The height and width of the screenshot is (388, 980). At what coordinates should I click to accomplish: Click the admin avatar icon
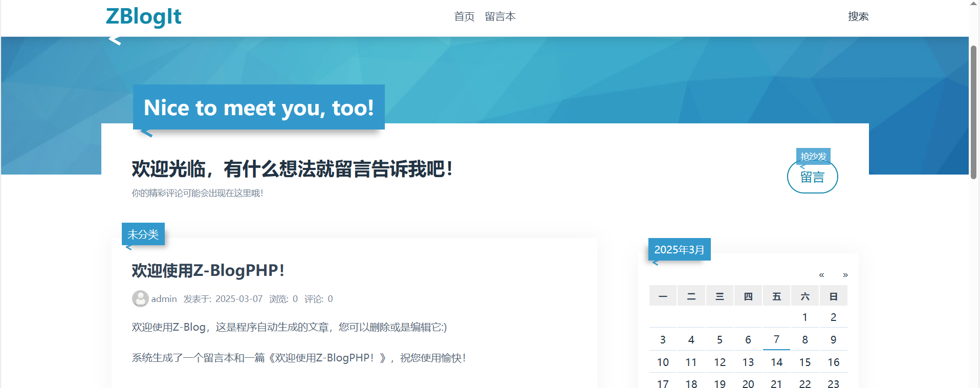[140, 298]
